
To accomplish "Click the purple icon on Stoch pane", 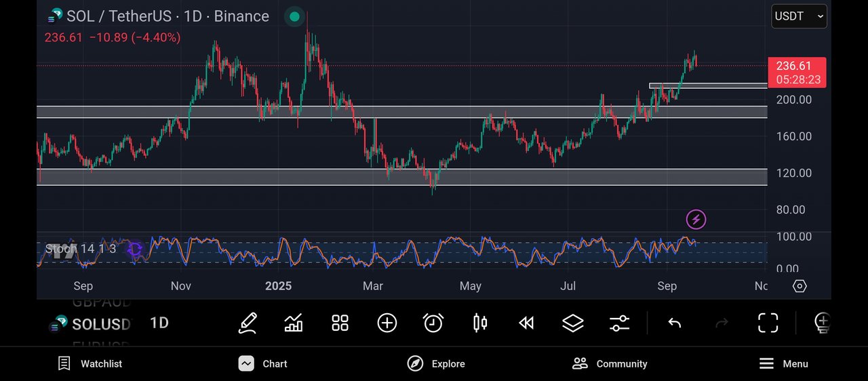I will 134,249.
